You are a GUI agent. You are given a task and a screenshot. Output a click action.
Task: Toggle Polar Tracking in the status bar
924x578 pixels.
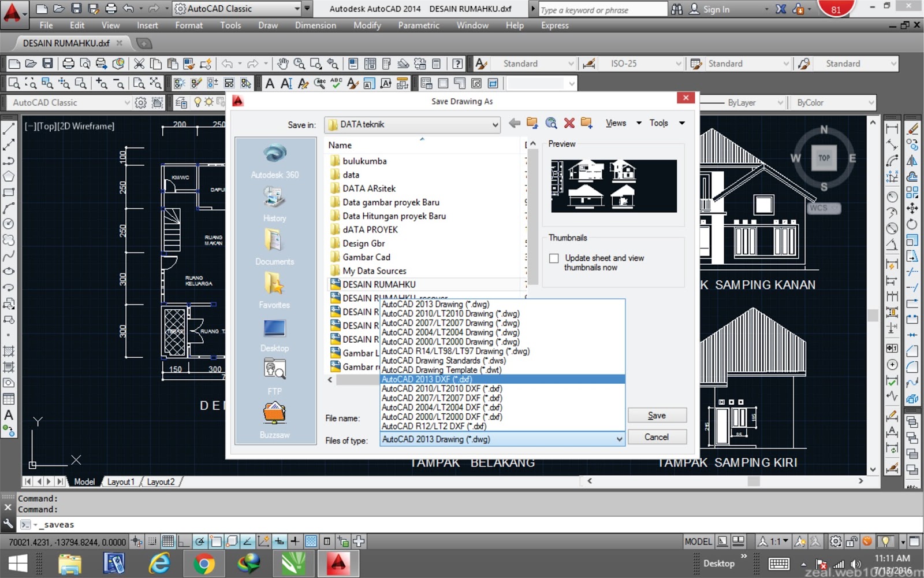coord(200,542)
